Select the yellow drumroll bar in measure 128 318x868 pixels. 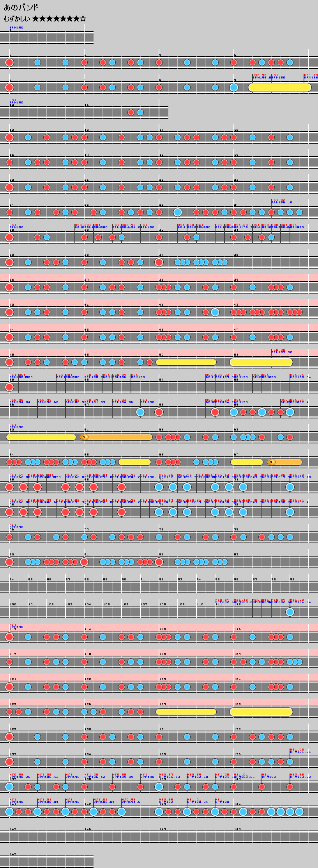click(x=261, y=712)
